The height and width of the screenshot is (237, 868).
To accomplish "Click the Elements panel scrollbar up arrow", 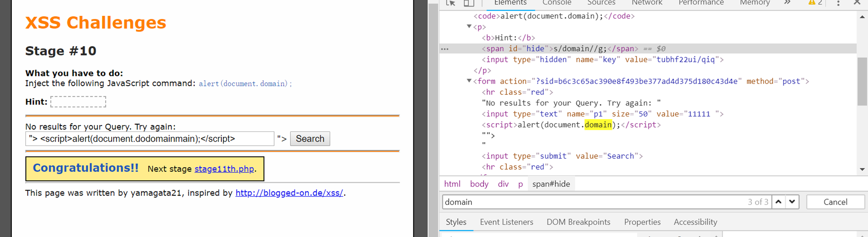I will (862, 17).
